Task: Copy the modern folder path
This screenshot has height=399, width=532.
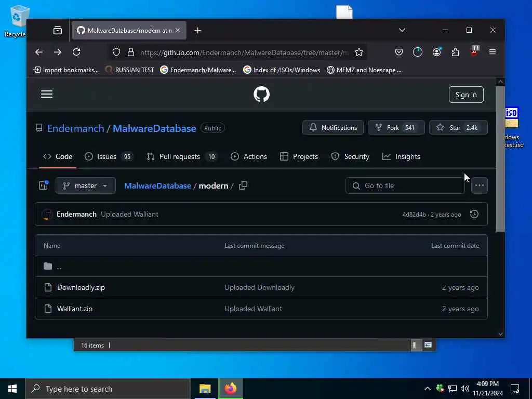Action: click(243, 185)
